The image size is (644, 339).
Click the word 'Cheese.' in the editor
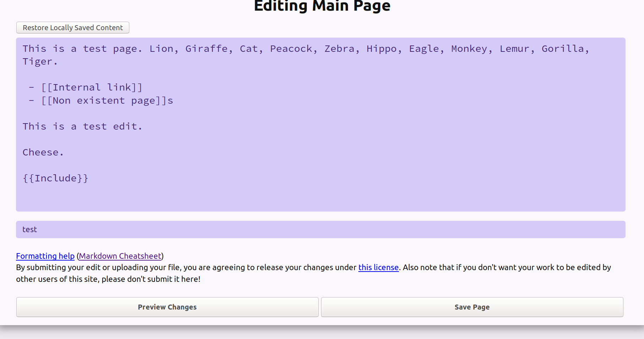click(x=43, y=153)
